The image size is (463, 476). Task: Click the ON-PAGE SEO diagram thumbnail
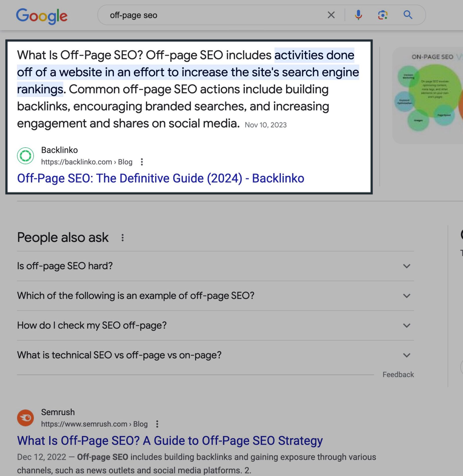click(x=428, y=95)
